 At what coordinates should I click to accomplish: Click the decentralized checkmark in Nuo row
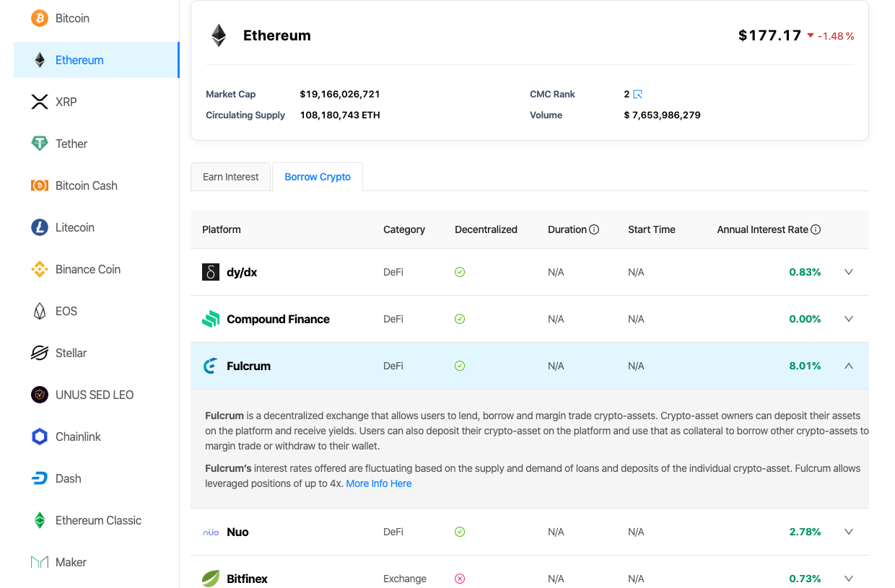point(460,532)
